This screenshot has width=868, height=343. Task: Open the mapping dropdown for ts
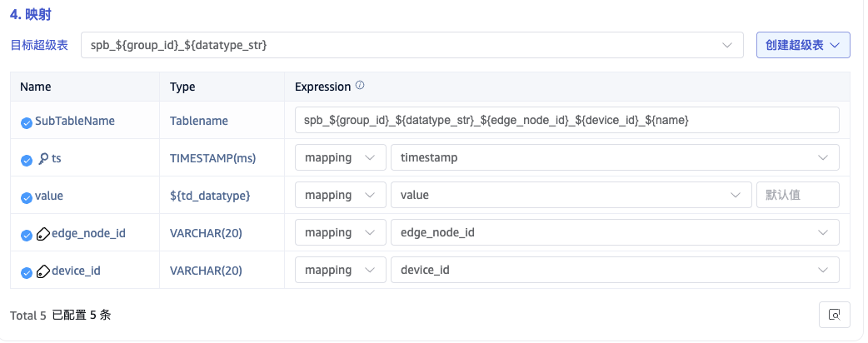click(340, 157)
